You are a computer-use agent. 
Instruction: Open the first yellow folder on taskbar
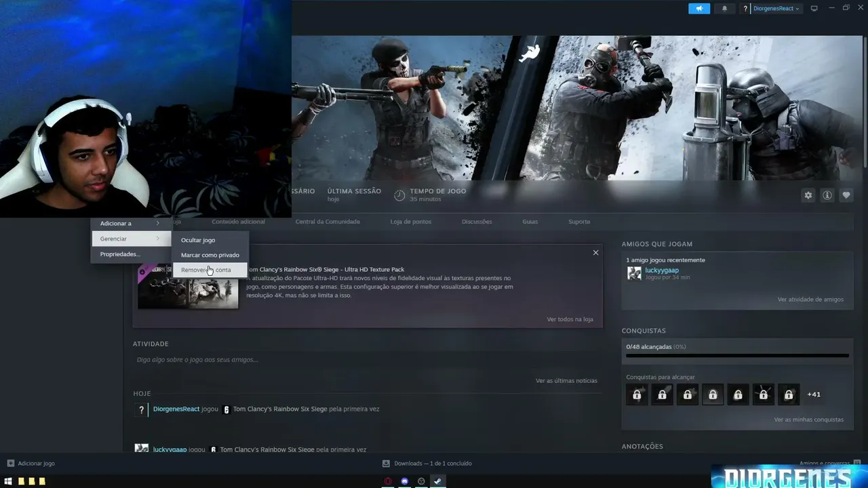pos(21,481)
